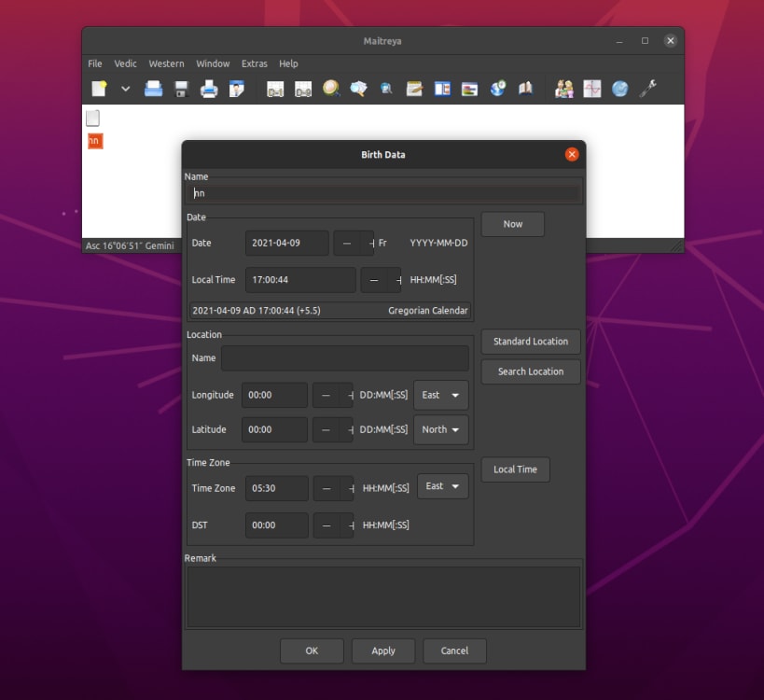Click the Time Zone field showing 05:30
764x700 pixels.
coord(277,488)
